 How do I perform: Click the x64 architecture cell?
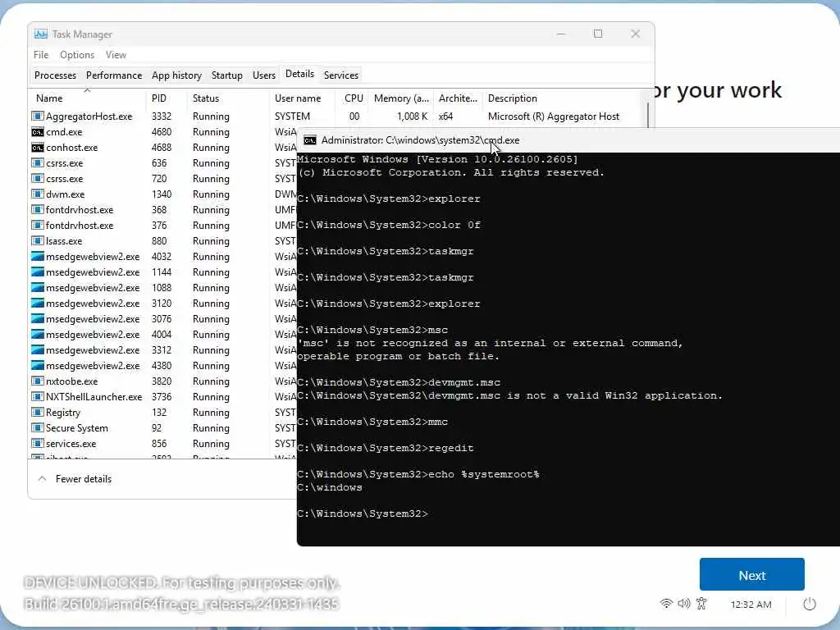point(445,116)
